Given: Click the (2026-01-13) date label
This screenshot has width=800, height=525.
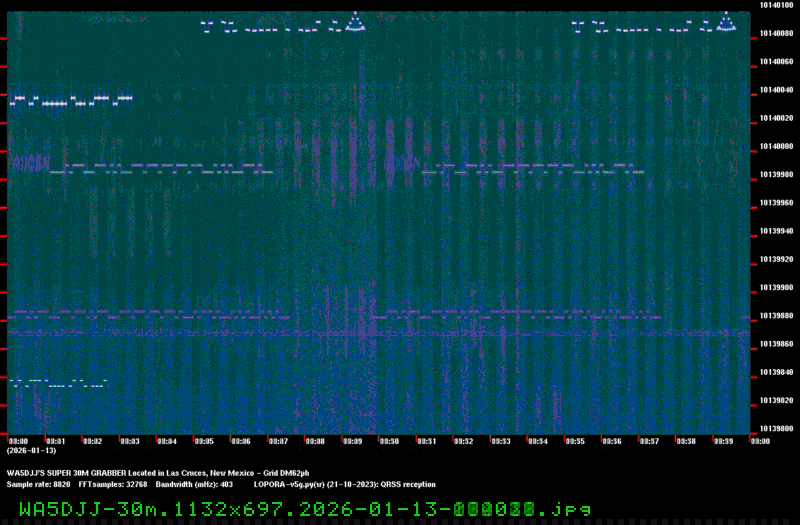Looking at the screenshot, I should (x=31, y=451).
